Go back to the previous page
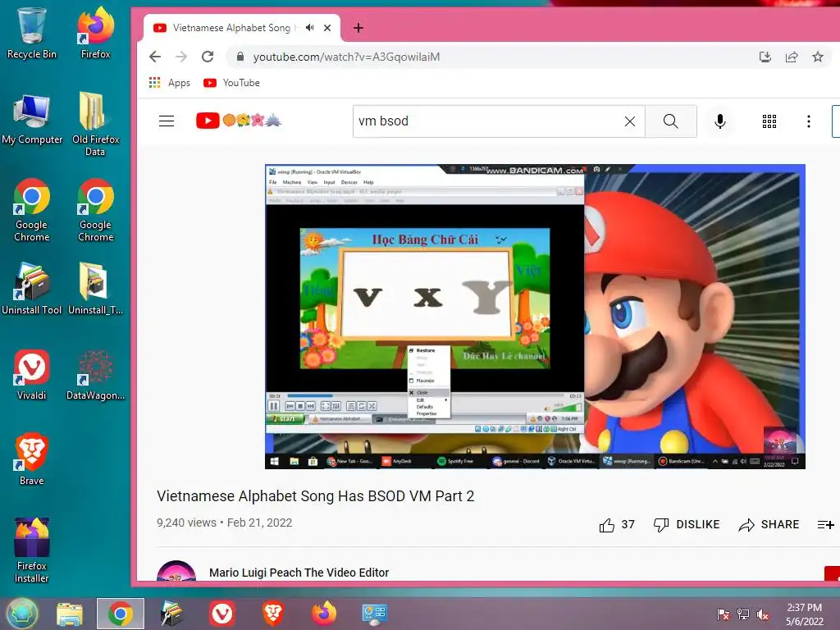Image resolution: width=840 pixels, height=630 pixels. [155, 57]
